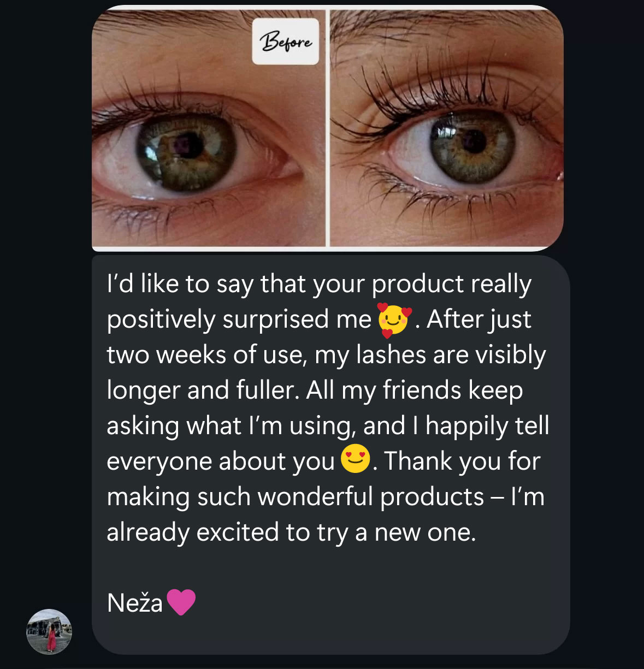
Task: Click the smiling face with hearts emoji
Action: click(x=394, y=319)
